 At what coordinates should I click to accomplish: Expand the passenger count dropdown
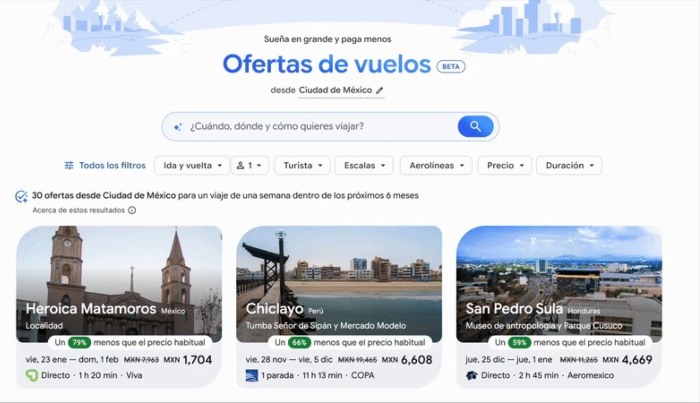coord(250,165)
